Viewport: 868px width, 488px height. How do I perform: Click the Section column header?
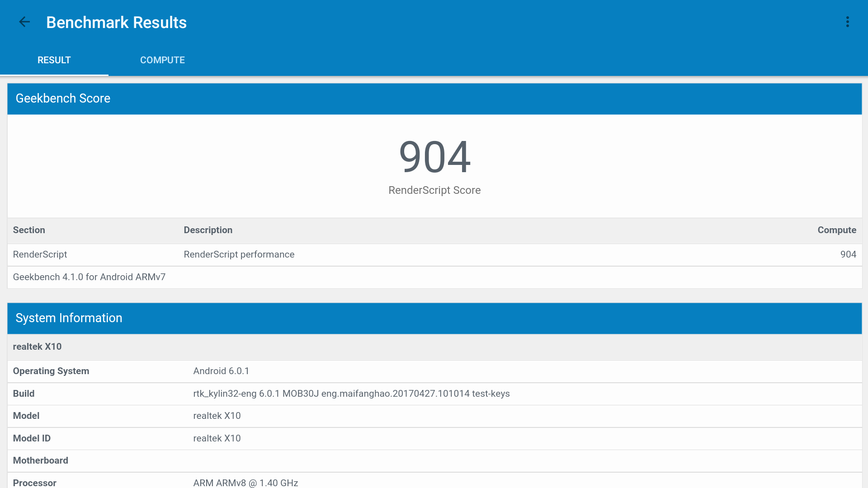click(x=29, y=230)
